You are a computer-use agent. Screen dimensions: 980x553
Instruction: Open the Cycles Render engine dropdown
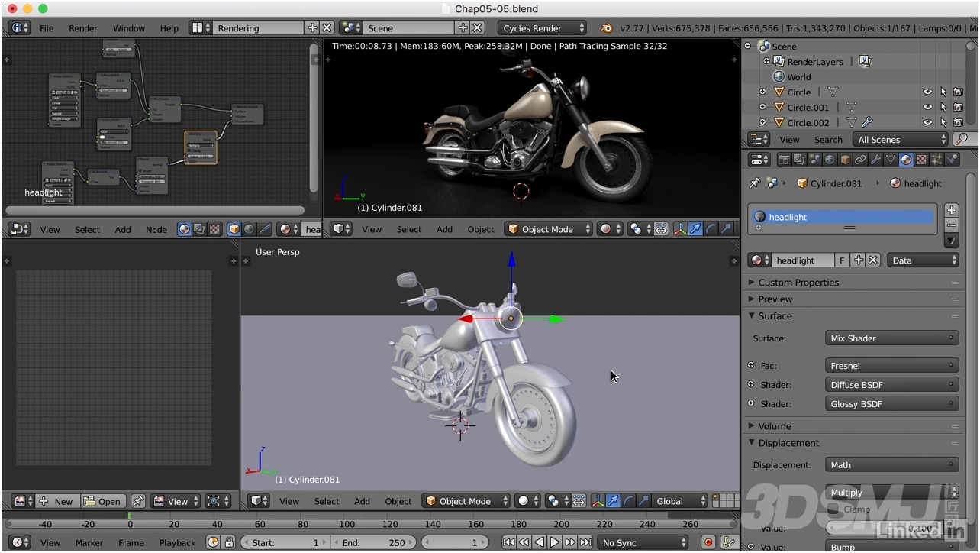[543, 27]
